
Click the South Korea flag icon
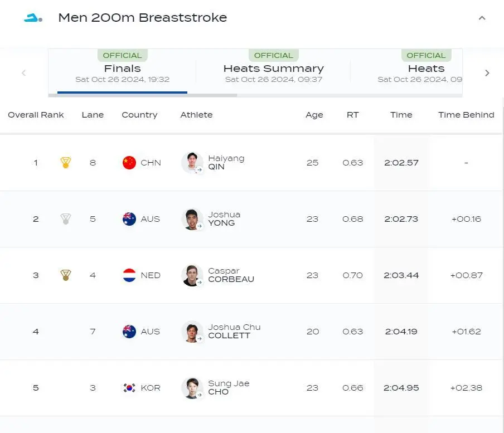129,388
